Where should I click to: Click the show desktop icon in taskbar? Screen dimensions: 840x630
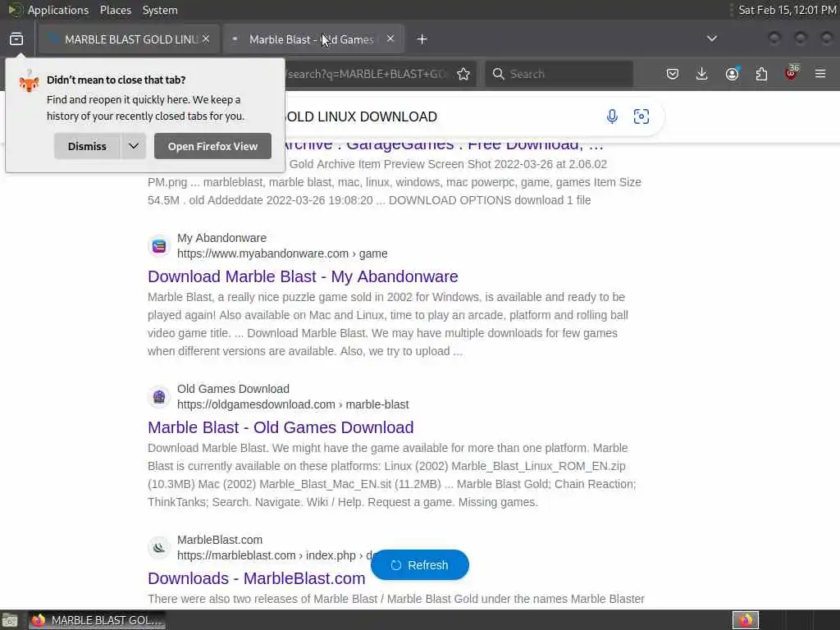pos(10,620)
